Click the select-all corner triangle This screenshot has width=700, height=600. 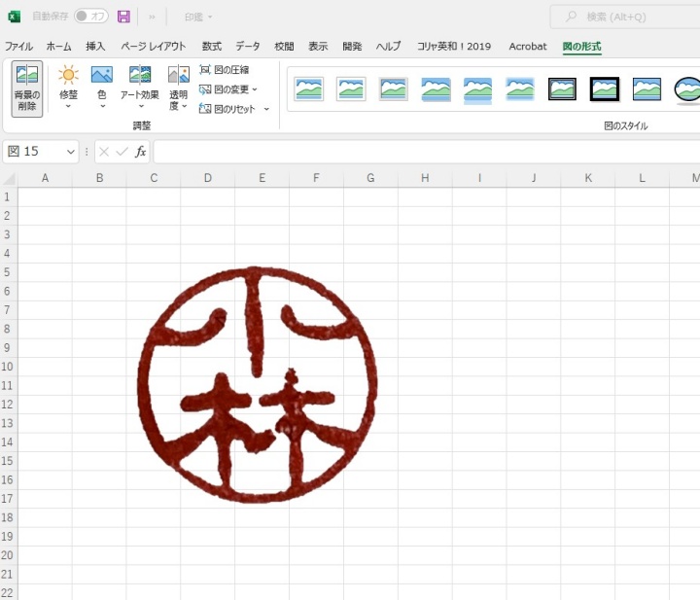[9, 179]
